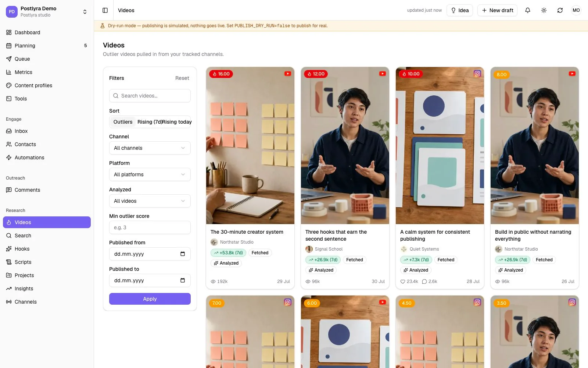Switch theme with the sun icon
588x368 pixels.
tap(544, 10)
